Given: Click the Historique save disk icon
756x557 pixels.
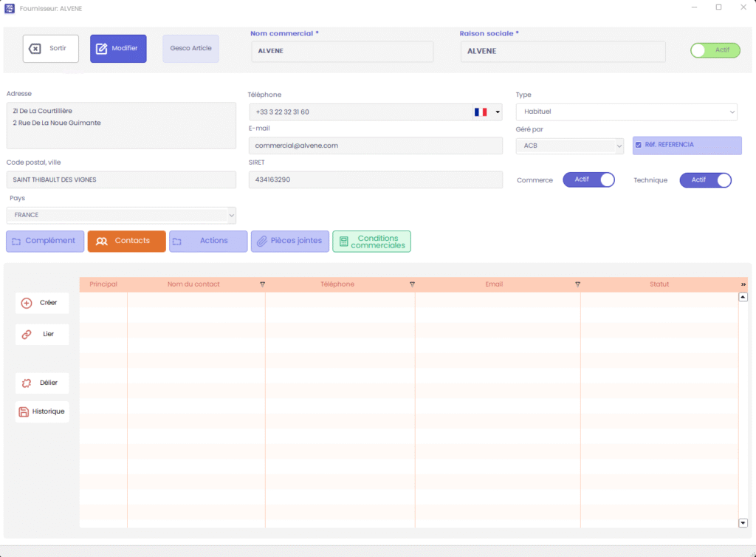Looking at the screenshot, I should point(24,411).
